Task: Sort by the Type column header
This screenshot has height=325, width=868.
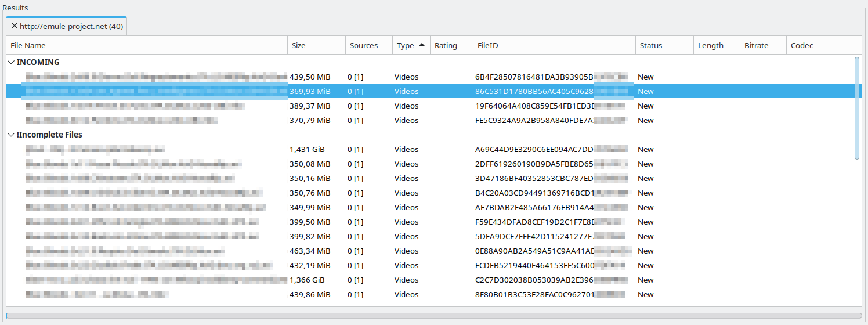Action: click(x=411, y=45)
